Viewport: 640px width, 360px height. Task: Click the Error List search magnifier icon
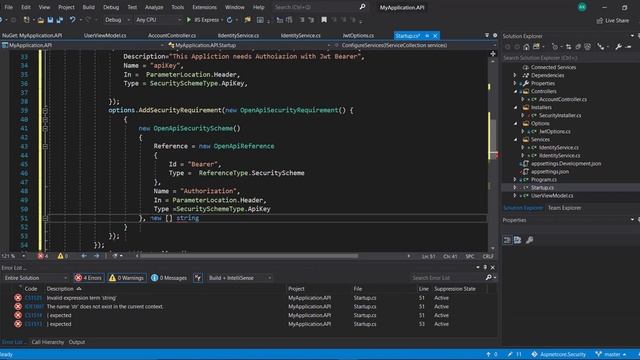(x=489, y=278)
